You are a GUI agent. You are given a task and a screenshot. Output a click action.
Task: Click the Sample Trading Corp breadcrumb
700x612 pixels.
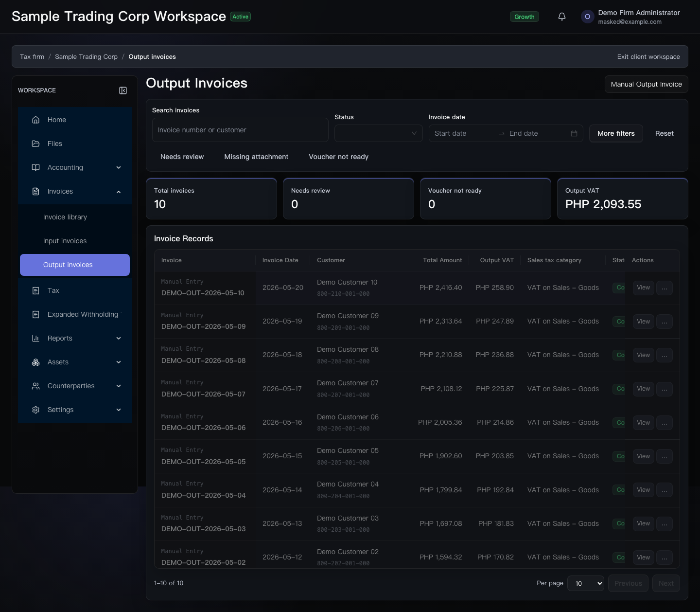coord(86,56)
